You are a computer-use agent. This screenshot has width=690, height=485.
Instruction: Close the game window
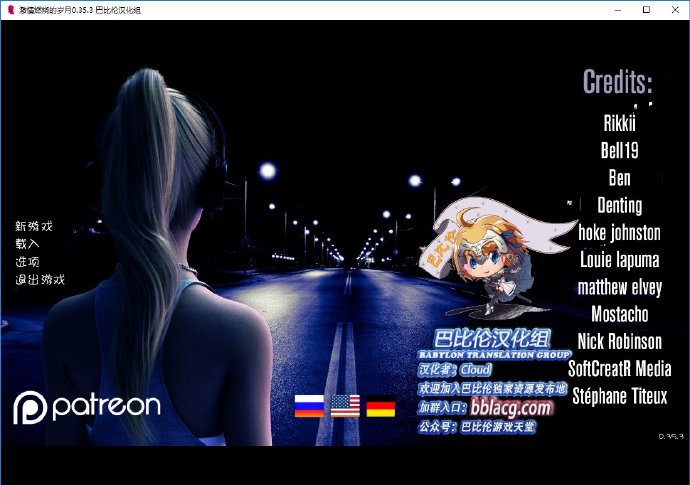coord(675,10)
